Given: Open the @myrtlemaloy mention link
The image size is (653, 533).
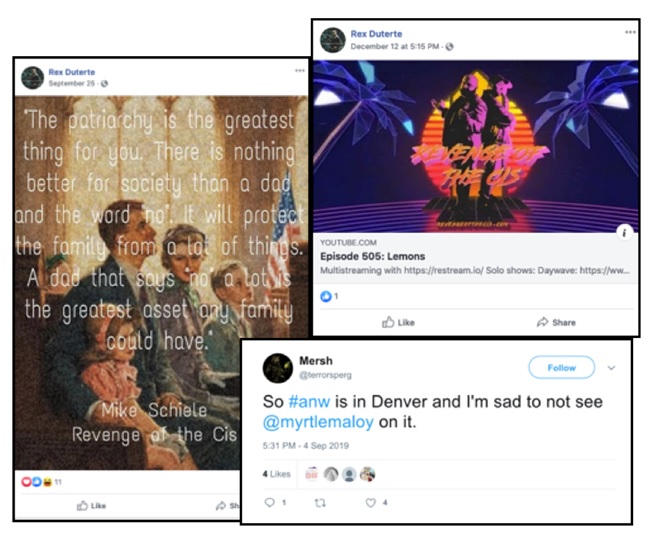Looking at the screenshot, I should pyautogui.click(x=318, y=422).
